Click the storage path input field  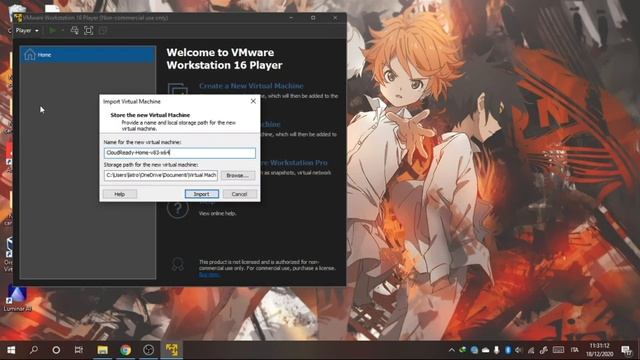pos(161,175)
